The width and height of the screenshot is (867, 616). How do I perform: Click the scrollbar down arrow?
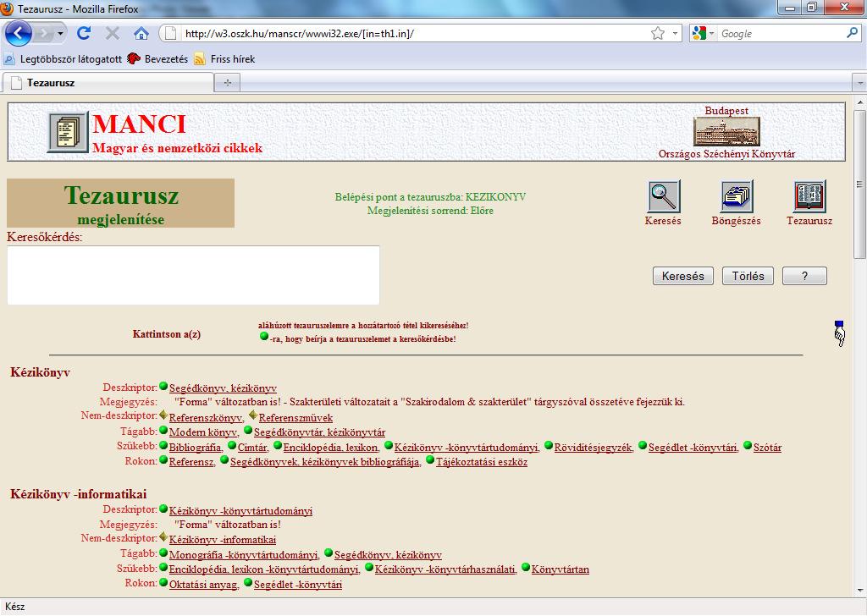[860, 591]
